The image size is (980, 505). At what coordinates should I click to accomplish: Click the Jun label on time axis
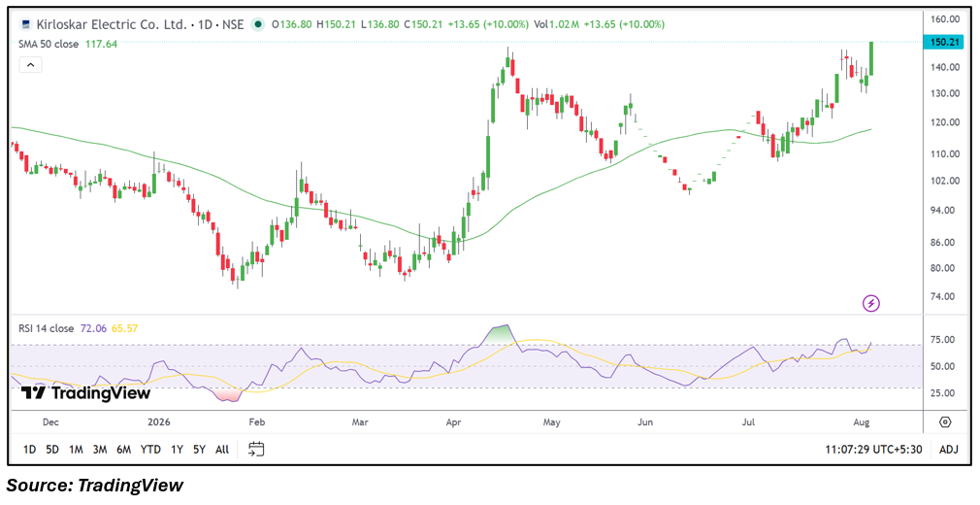[645, 422]
